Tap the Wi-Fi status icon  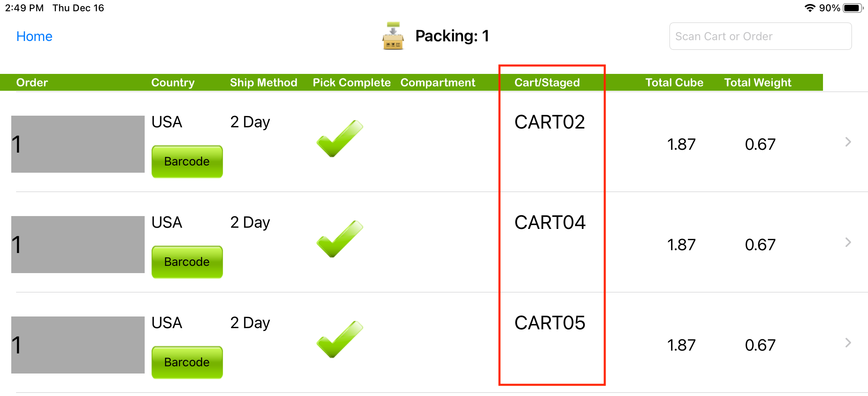pos(810,8)
